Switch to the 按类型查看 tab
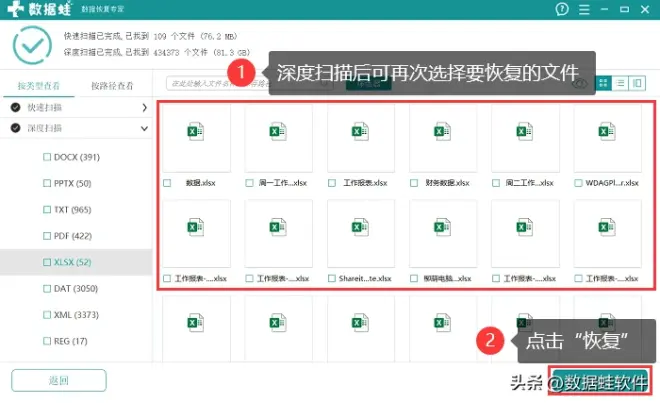 click(39, 86)
